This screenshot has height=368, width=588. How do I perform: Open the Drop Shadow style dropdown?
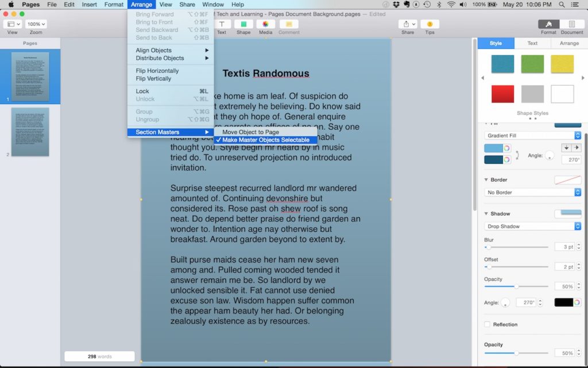(532, 226)
